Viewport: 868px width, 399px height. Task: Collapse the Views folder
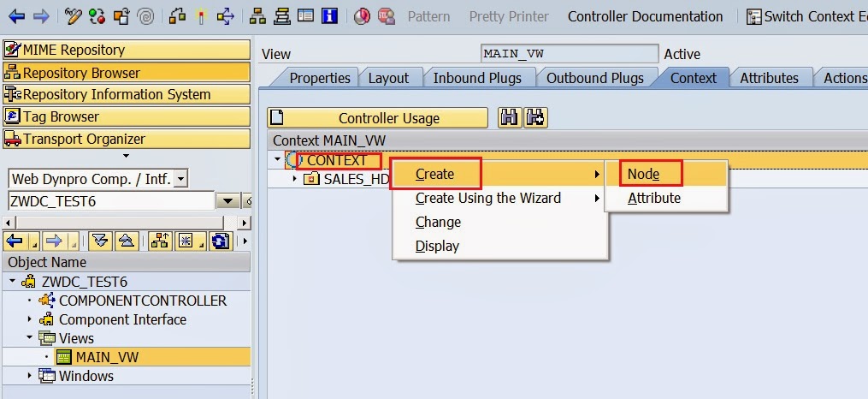[29, 337]
